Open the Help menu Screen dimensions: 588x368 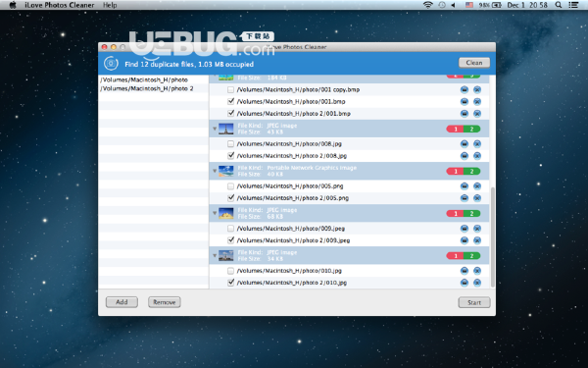110,5
